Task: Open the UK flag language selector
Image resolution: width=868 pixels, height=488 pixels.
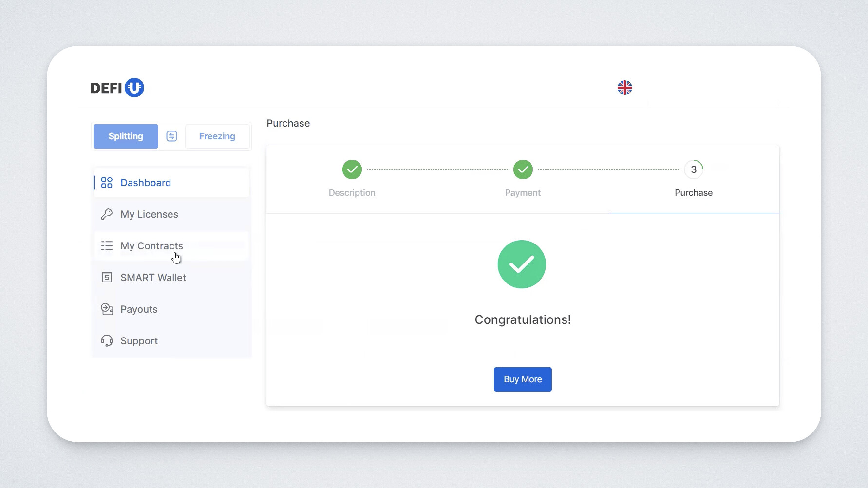Action: (x=624, y=88)
